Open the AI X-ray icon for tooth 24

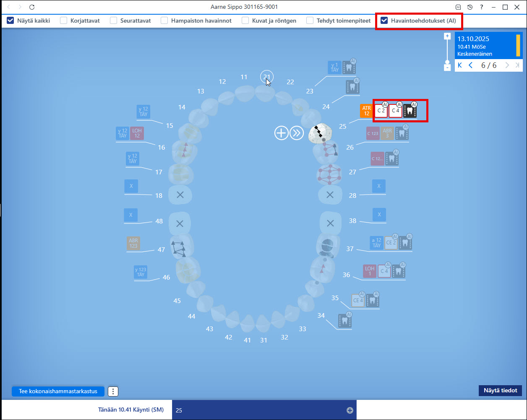(x=352, y=87)
